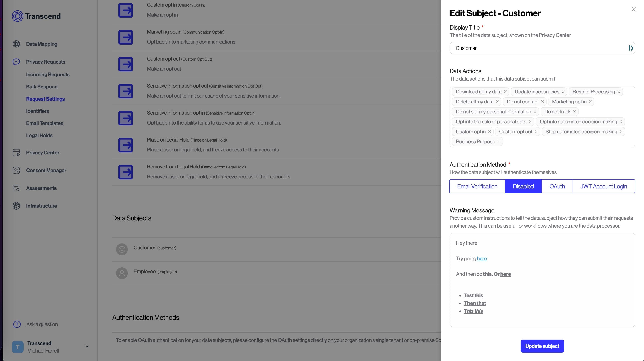Image resolution: width=644 pixels, height=361 pixels.
Task: Collapse the Privacy Requests menu section
Action: [45, 62]
